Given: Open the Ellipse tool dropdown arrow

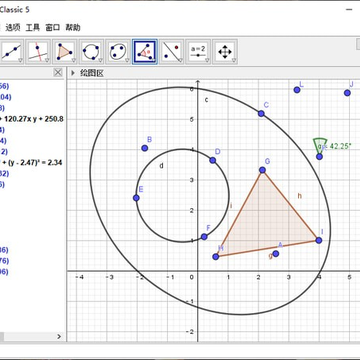Looking at the screenshot, I should (127, 61).
